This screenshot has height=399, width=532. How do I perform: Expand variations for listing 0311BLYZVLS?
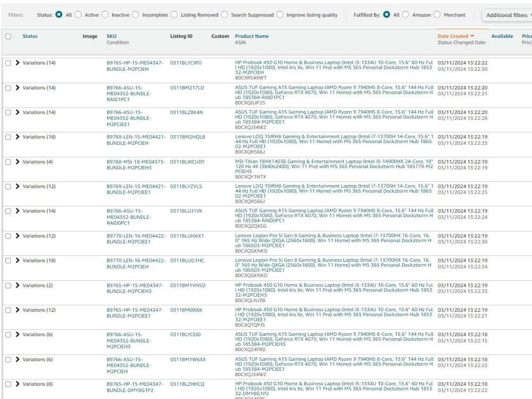pos(18,187)
